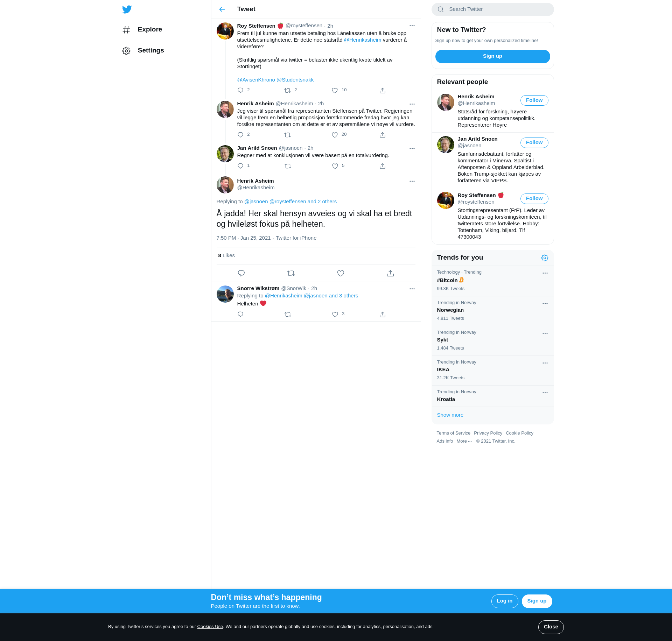This screenshot has width=672, height=641.
Task: Open more options for #Bitcoin trend
Action: (545, 273)
